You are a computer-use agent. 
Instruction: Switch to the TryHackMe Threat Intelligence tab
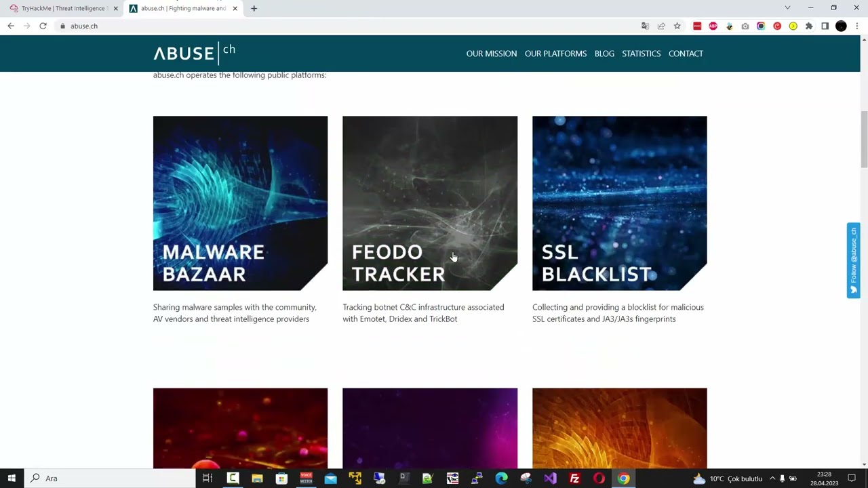[x=64, y=8]
